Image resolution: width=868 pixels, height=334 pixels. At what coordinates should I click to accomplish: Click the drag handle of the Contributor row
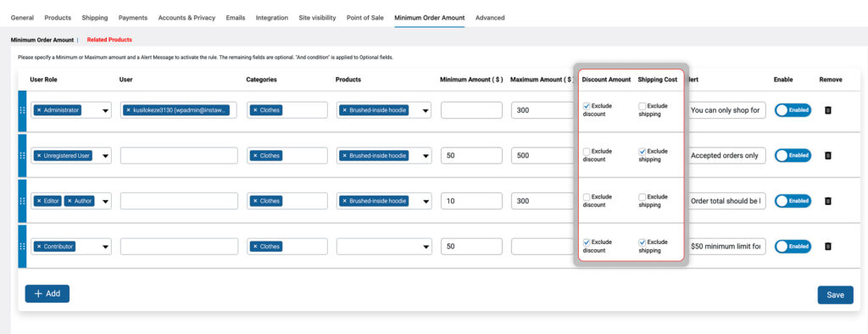(23, 247)
